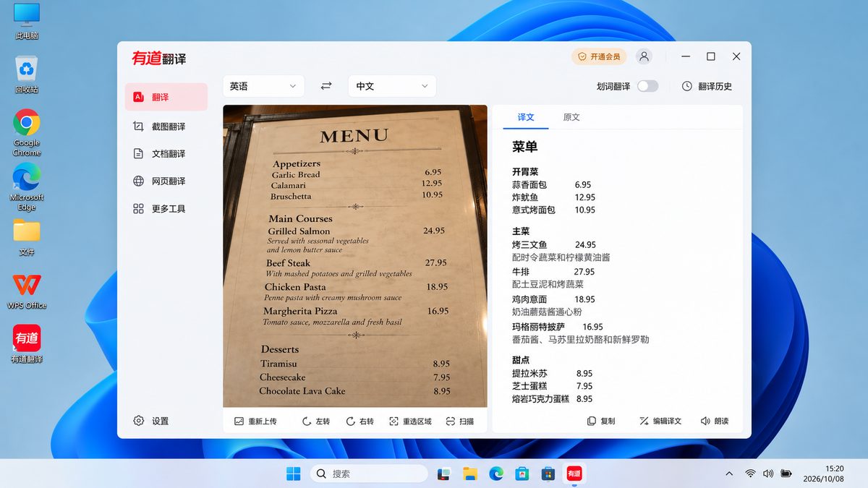
Task: Open the 回收站 recycle bin icon
Action: (27, 74)
